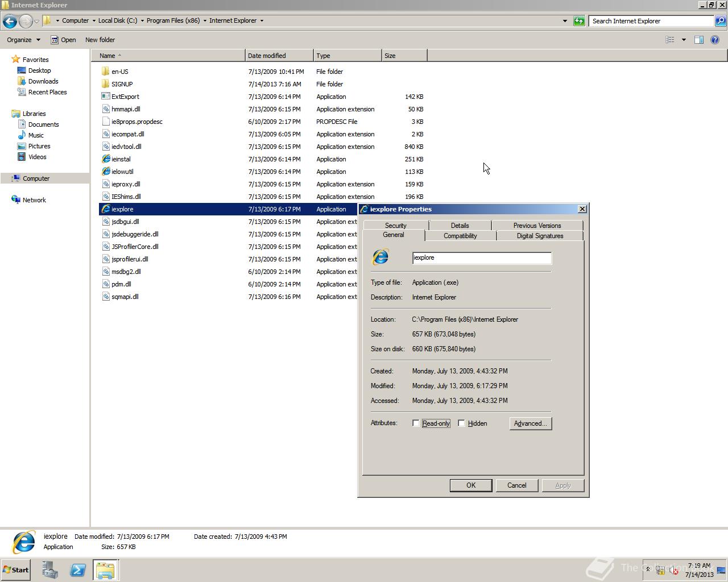The height and width of the screenshot is (582, 728).
Task: Click the Favorites star icon
Action: coord(16,59)
